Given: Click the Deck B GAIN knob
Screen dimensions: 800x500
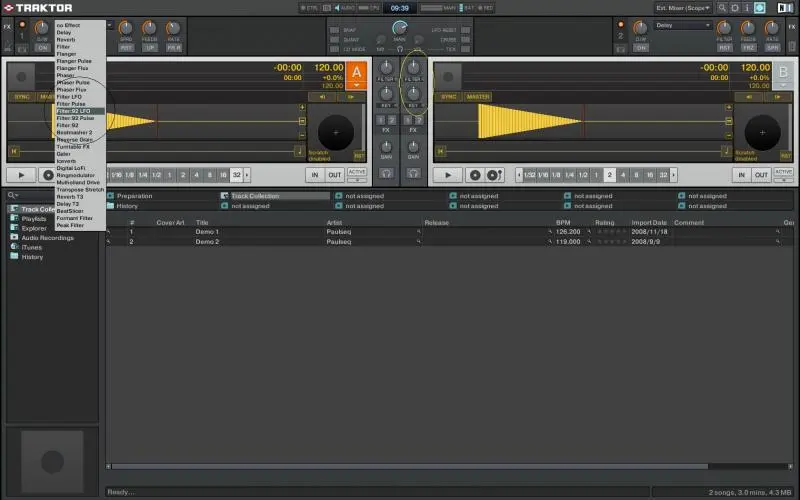Looking at the screenshot, I should (412, 146).
